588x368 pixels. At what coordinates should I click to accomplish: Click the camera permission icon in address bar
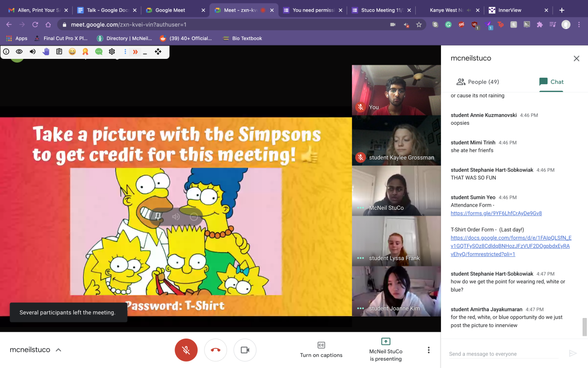[x=393, y=25]
